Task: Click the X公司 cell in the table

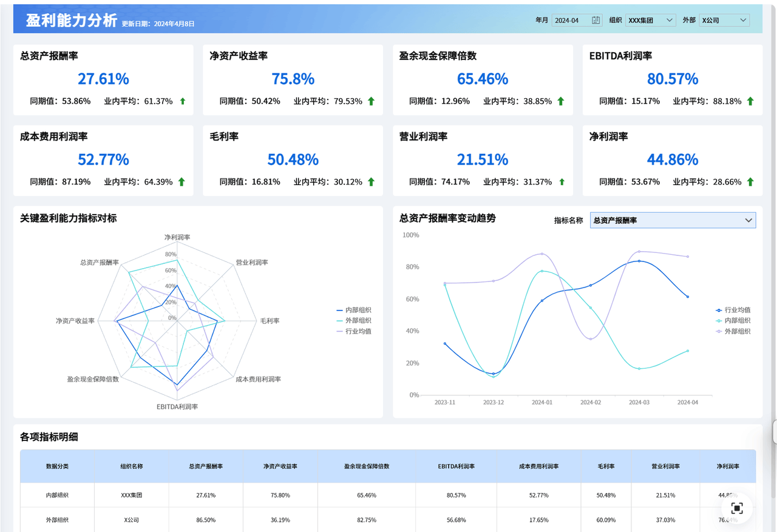Action: [x=132, y=520]
